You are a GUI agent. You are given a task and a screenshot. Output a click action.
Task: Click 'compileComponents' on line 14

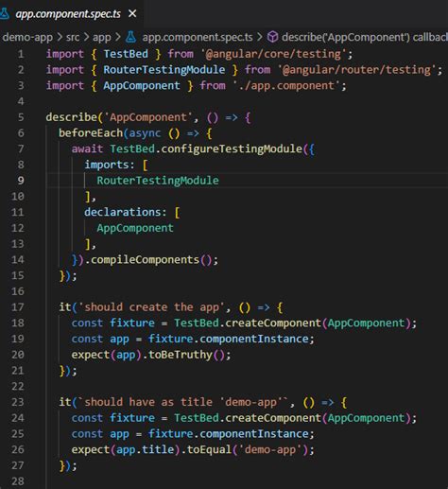(x=145, y=260)
